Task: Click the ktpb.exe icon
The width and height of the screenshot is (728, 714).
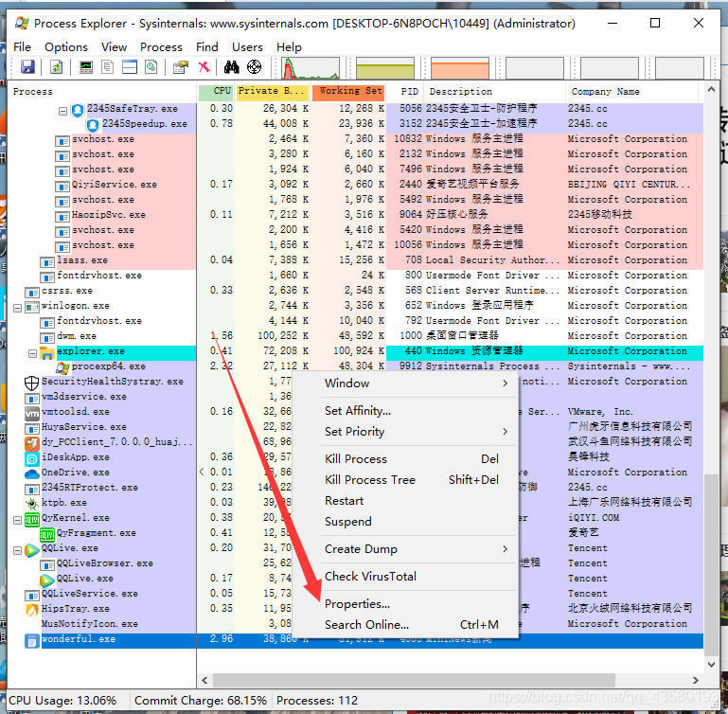Action: 31,504
